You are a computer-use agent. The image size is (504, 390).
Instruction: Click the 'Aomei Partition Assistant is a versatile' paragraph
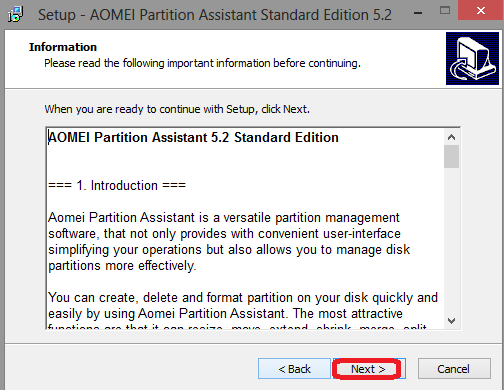(229, 242)
